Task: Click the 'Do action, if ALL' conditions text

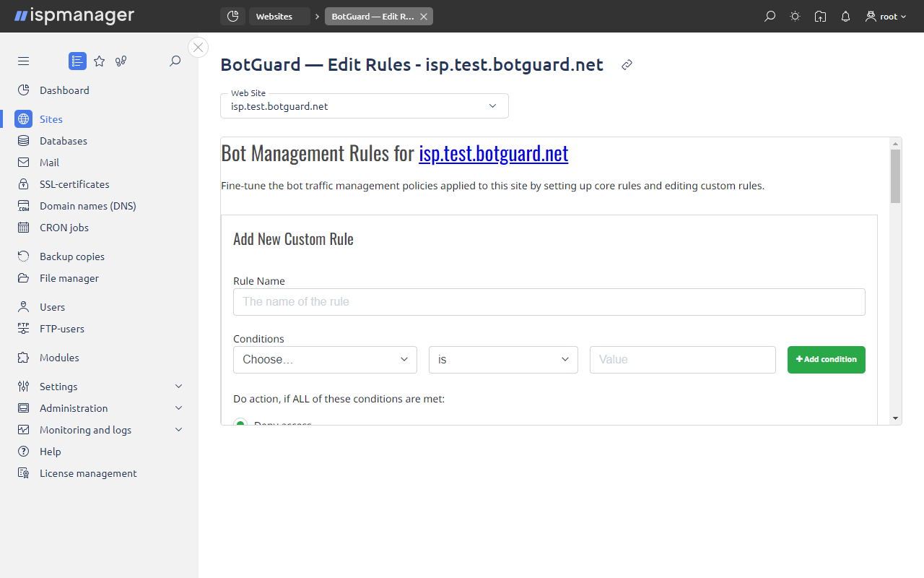Action: click(339, 399)
